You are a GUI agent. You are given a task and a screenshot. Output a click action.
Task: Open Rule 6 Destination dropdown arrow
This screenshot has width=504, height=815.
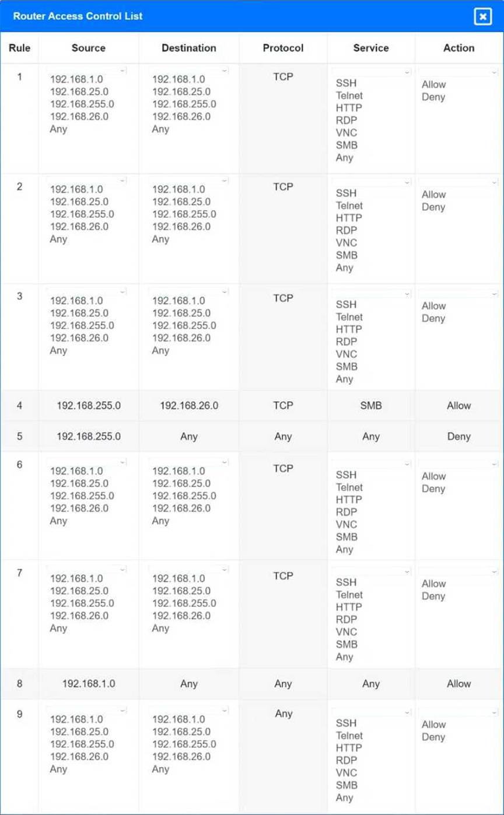pyautogui.click(x=225, y=462)
